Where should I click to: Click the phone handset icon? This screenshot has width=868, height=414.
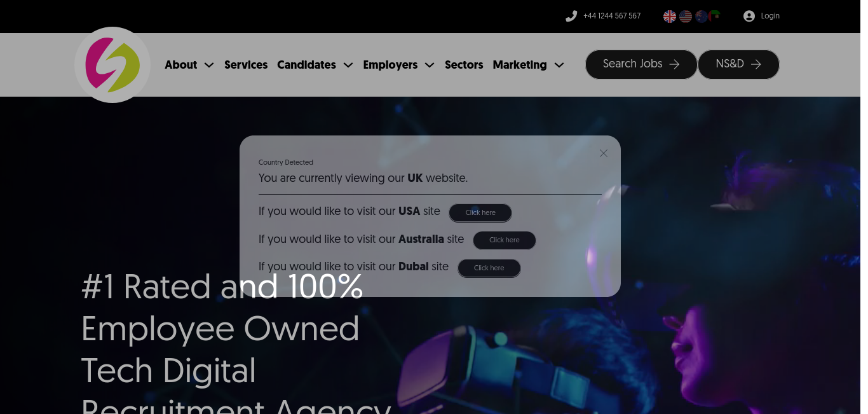571,17
